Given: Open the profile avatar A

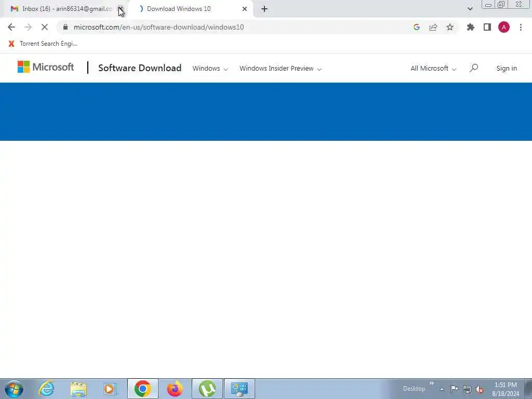Looking at the screenshot, I should pyautogui.click(x=504, y=27).
